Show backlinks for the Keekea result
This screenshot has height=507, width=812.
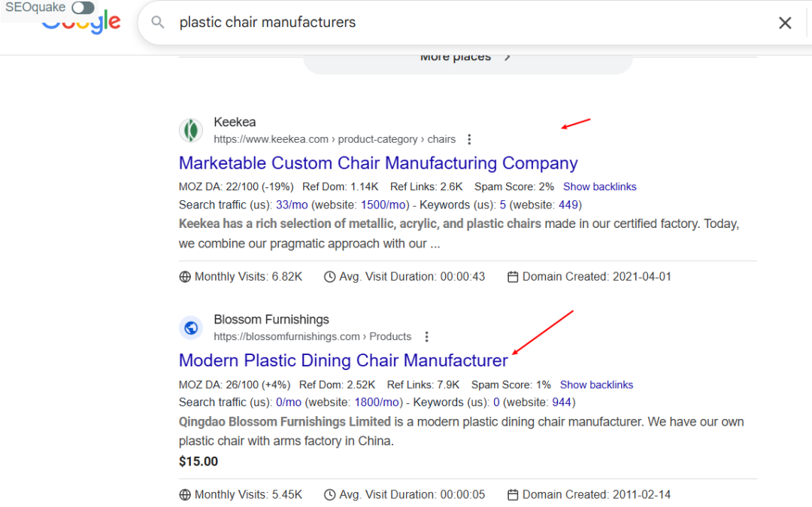(599, 187)
